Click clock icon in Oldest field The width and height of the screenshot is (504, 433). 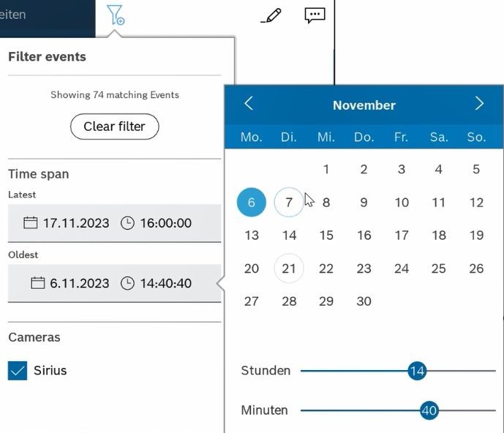point(127,283)
